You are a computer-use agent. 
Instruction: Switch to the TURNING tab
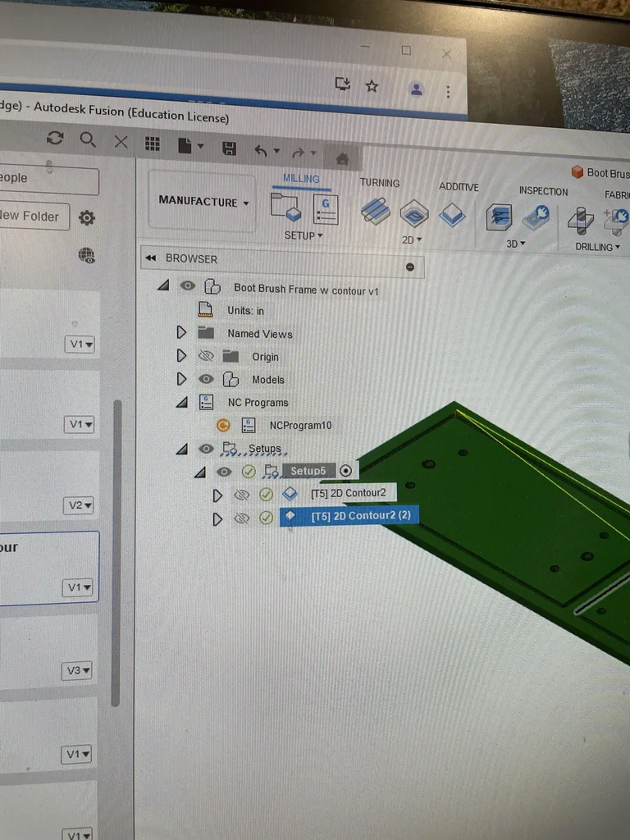coord(379,183)
